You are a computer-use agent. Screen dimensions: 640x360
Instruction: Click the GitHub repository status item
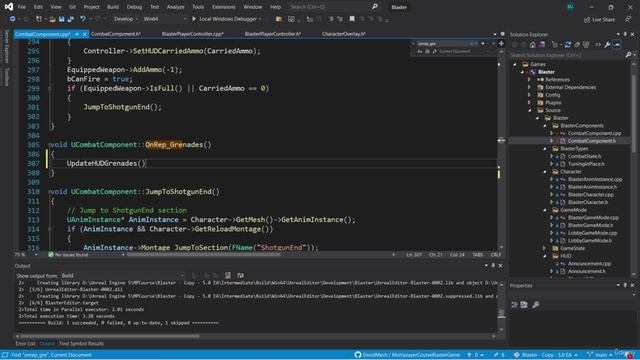407,355
